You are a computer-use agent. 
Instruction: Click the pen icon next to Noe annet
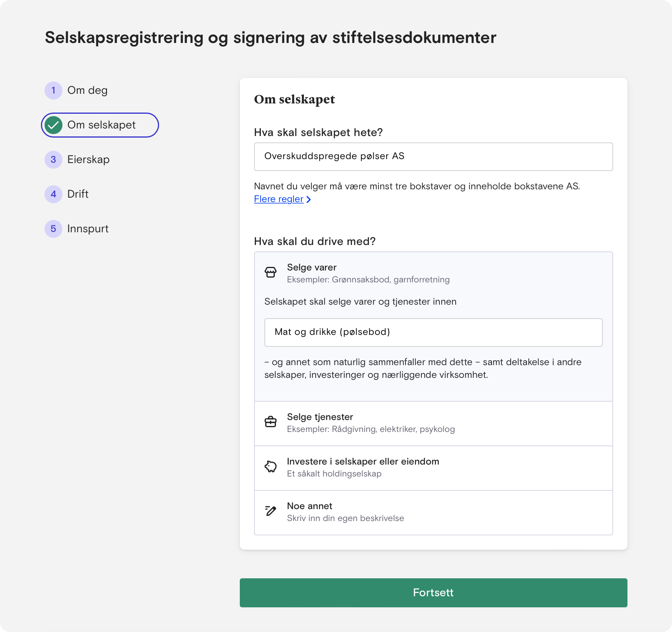(271, 511)
